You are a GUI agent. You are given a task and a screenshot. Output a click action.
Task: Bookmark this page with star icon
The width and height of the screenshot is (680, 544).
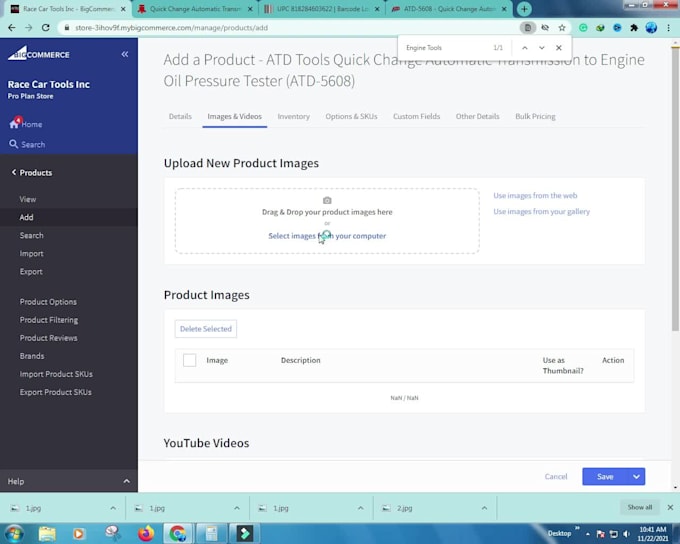pyautogui.click(x=562, y=28)
